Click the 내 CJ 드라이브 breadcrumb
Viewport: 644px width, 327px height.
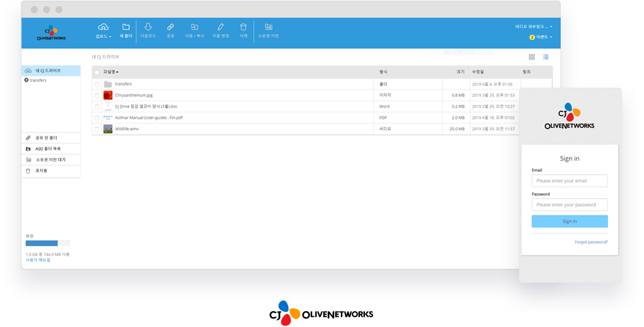point(105,57)
